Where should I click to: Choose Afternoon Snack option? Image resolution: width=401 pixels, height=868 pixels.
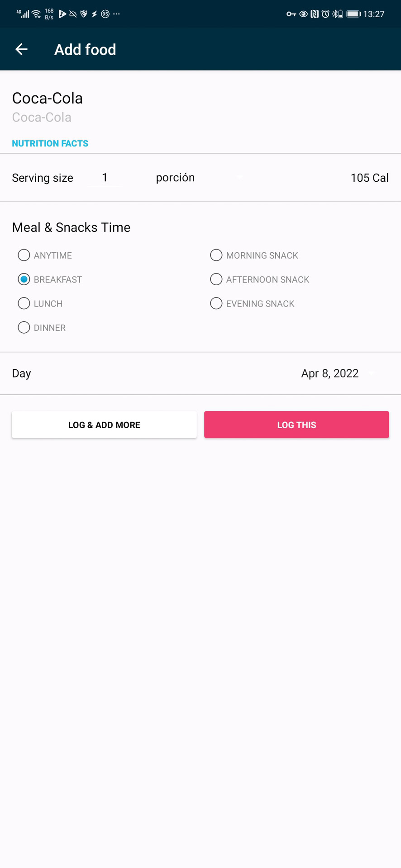pos(216,279)
